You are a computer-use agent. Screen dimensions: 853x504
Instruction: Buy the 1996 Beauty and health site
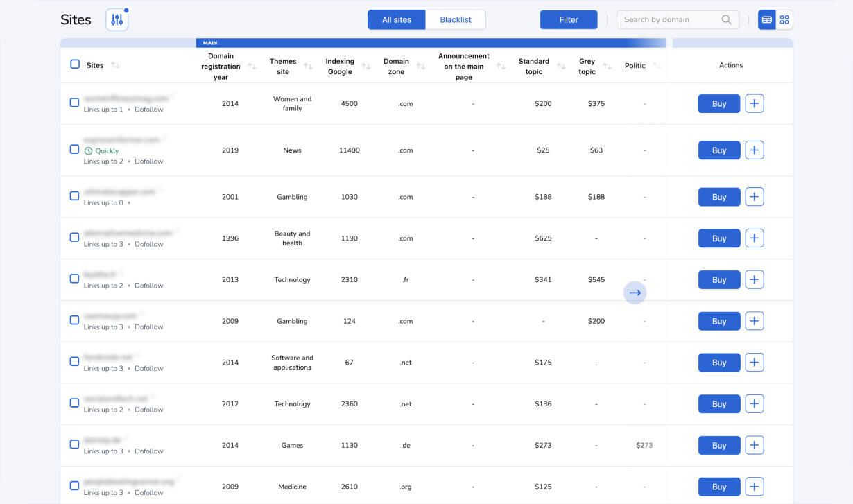718,238
